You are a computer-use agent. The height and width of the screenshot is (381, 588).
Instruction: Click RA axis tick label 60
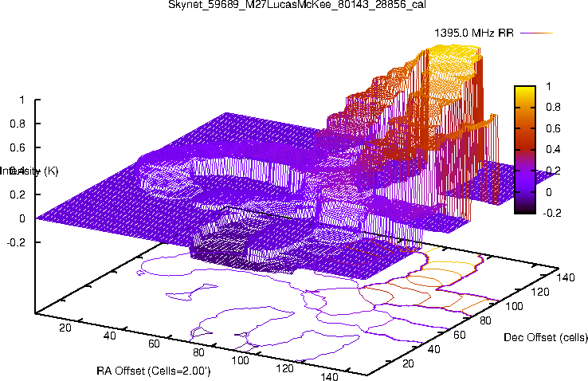(154, 344)
